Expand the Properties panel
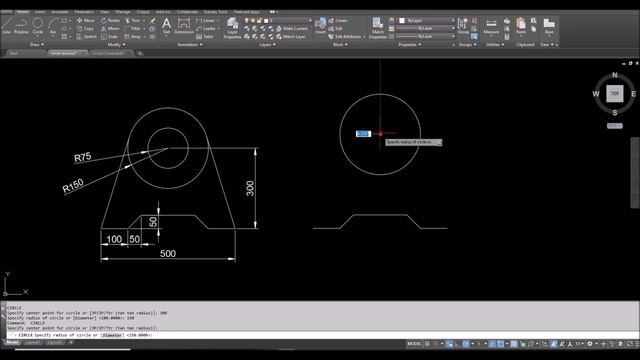640x360 pixels. point(409,44)
